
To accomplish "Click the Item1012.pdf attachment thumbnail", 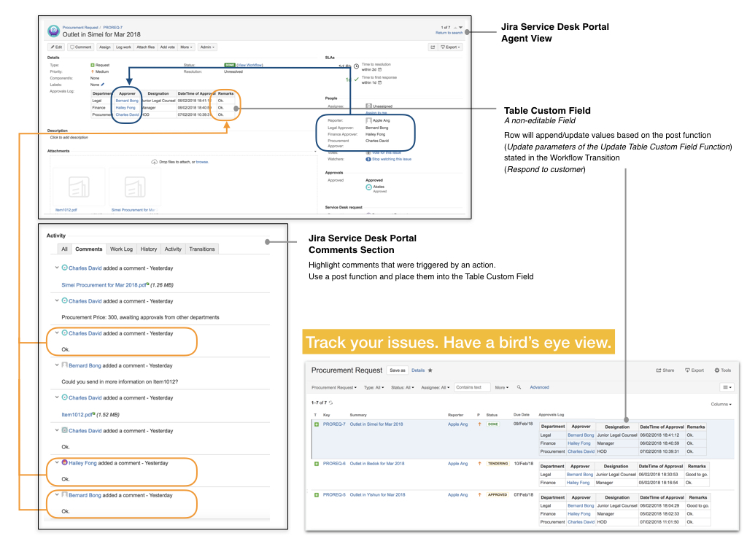I will 78,188.
